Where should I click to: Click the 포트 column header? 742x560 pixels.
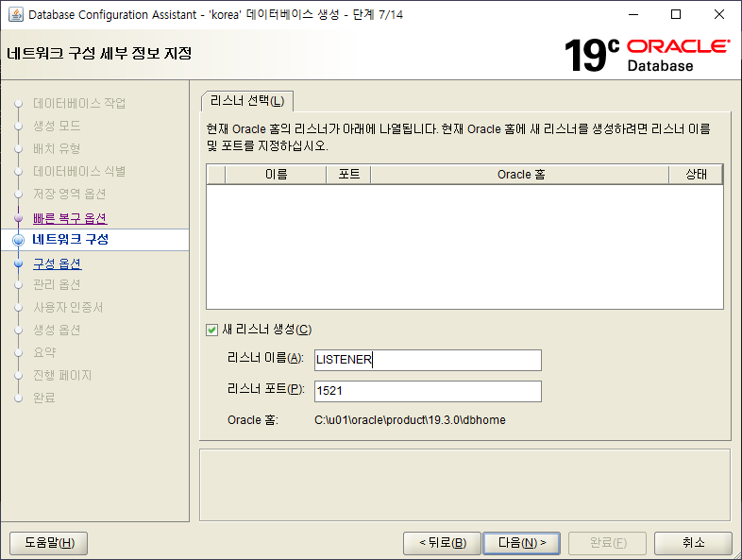coord(348,175)
